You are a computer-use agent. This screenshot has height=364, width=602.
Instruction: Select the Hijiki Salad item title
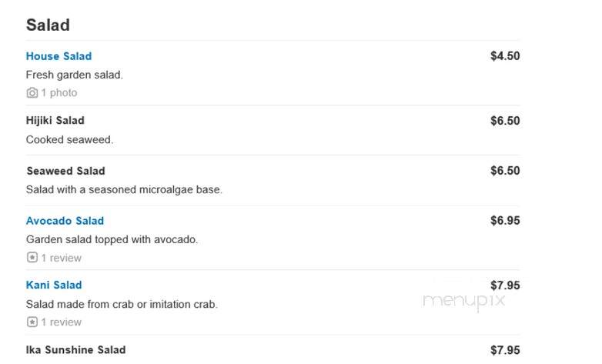tap(55, 121)
